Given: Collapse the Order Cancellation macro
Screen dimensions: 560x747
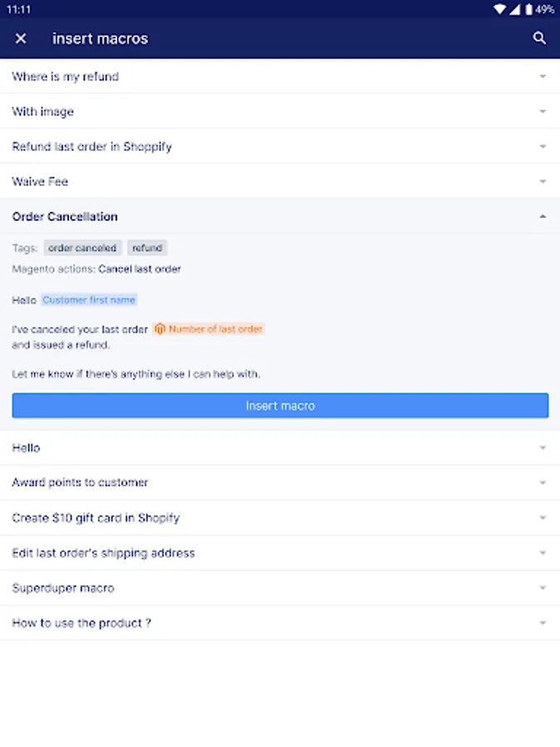Looking at the screenshot, I should point(543,217).
